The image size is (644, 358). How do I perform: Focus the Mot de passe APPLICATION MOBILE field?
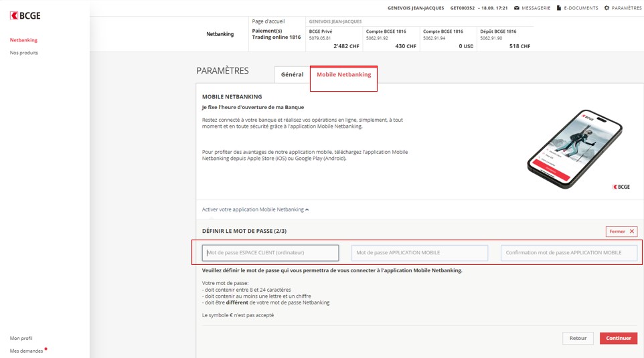(x=420, y=253)
